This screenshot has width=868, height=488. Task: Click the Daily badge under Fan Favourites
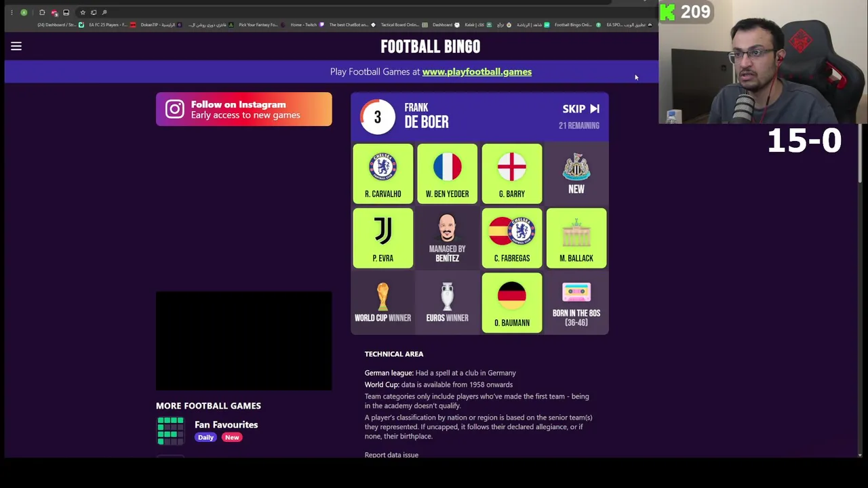(205, 437)
